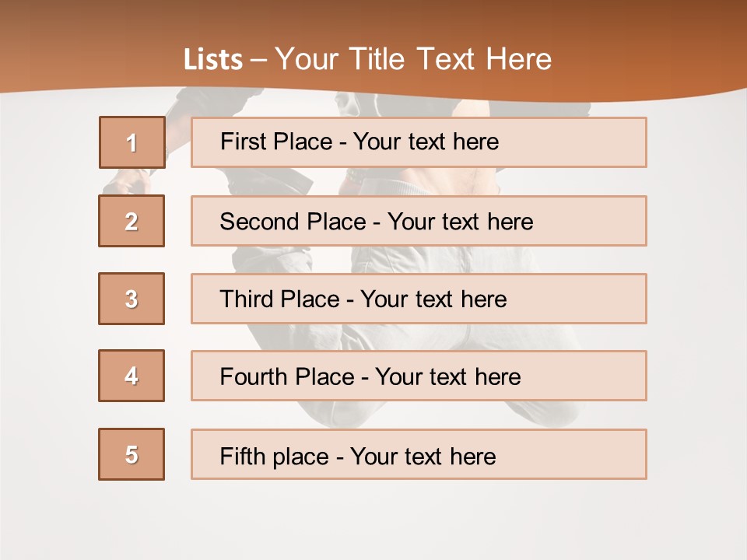747x560 pixels.
Task: Click "Your Title Text Here" in the title
Action: pos(413,59)
